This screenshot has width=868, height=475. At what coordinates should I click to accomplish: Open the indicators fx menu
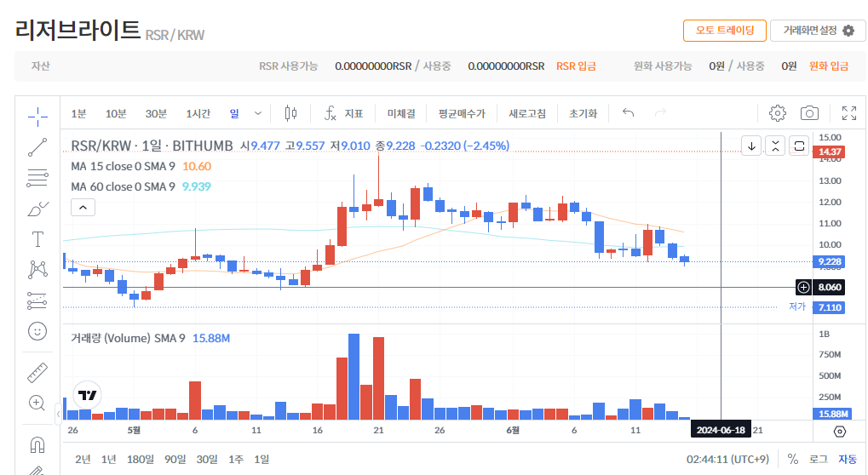tap(344, 113)
